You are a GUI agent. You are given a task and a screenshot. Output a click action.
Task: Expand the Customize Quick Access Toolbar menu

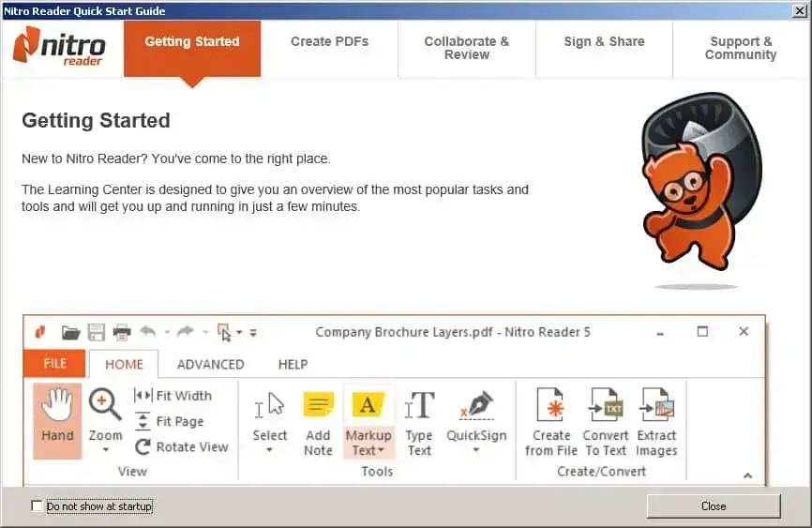253,333
